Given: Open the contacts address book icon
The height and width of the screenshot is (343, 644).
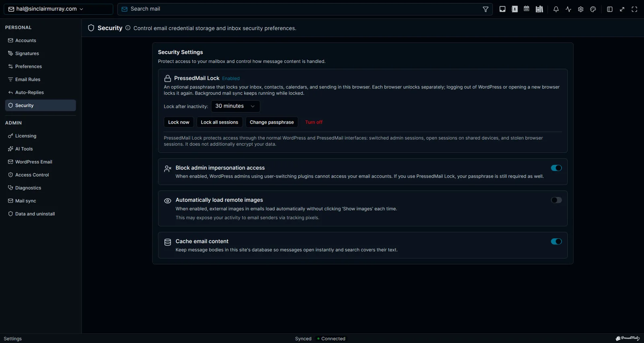Looking at the screenshot, I should tap(514, 9).
